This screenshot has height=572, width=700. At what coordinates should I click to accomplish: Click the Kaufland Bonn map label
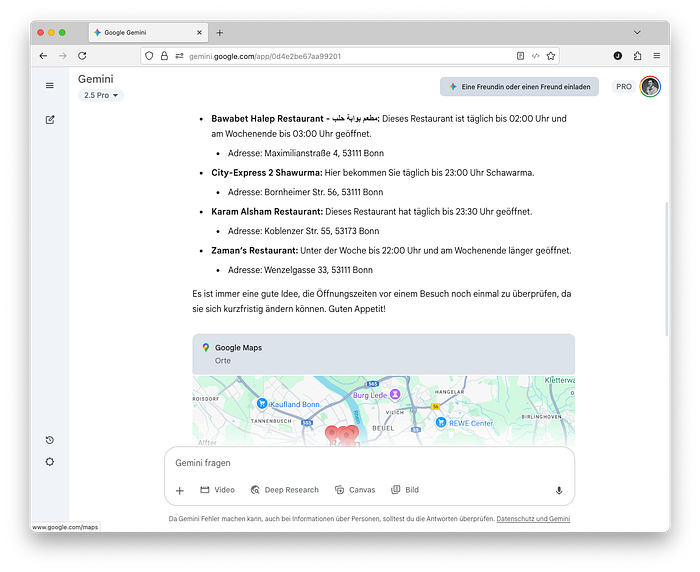295,404
